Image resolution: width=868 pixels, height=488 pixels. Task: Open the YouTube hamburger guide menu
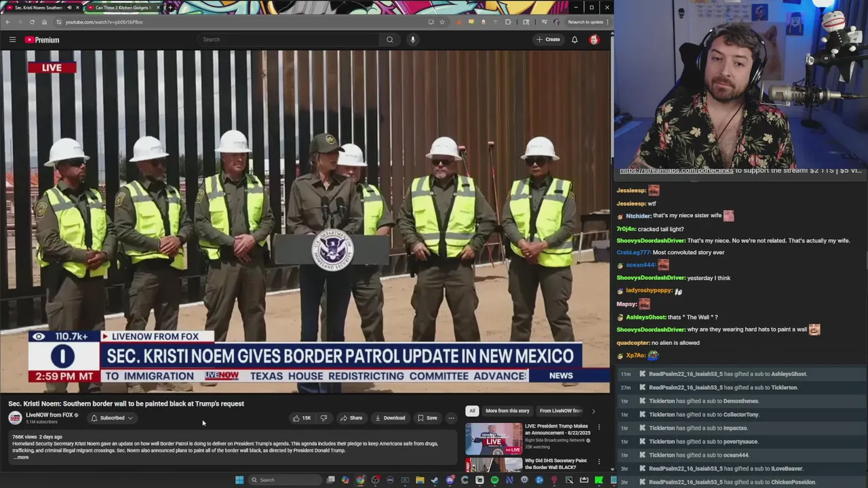12,39
